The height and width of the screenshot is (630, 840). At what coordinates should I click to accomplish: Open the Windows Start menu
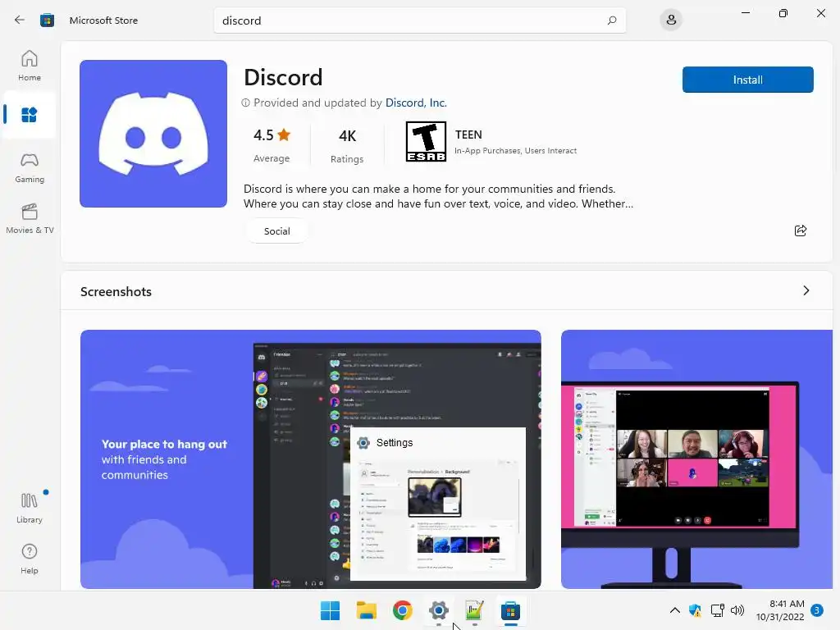[x=330, y=610]
